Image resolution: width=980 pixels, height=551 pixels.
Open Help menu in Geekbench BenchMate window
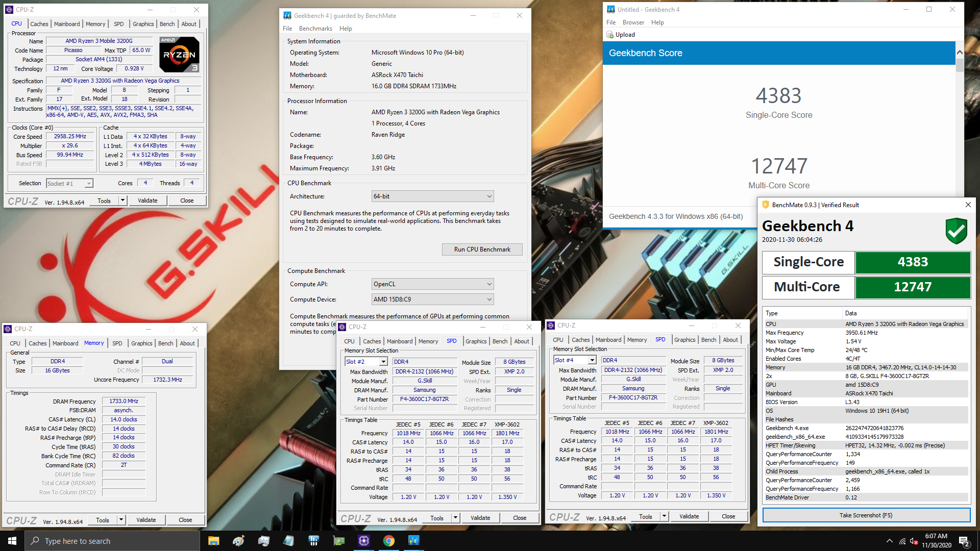[346, 29]
